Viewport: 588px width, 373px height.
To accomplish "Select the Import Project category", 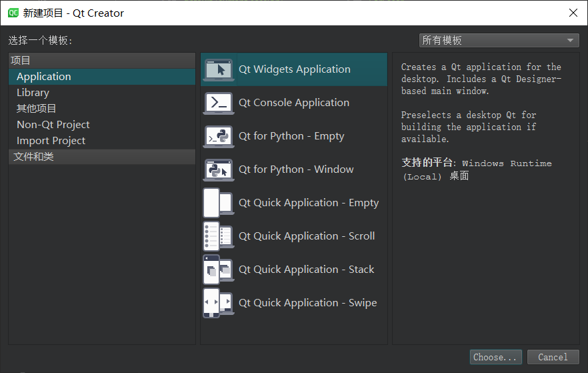I will [102, 141].
